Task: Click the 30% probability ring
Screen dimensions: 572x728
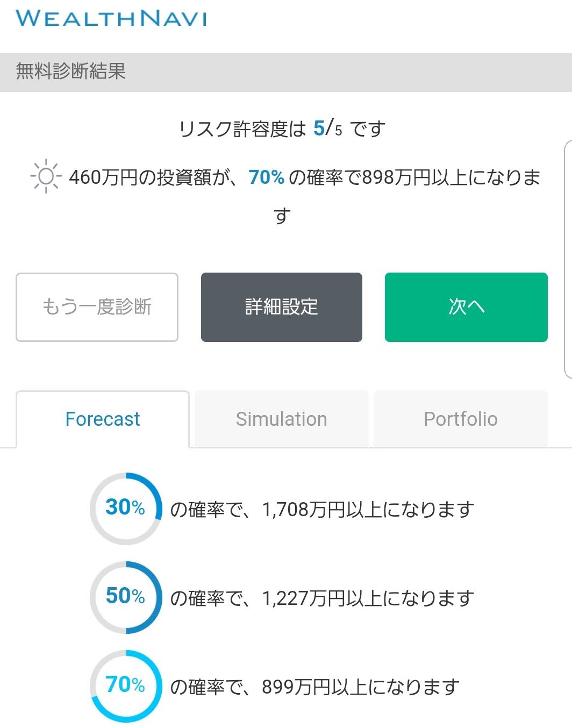Action: 126,508
